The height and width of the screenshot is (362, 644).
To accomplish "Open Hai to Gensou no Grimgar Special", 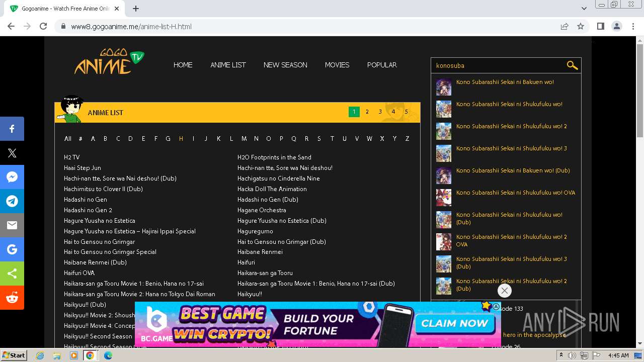I will click(x=110, y=252).
